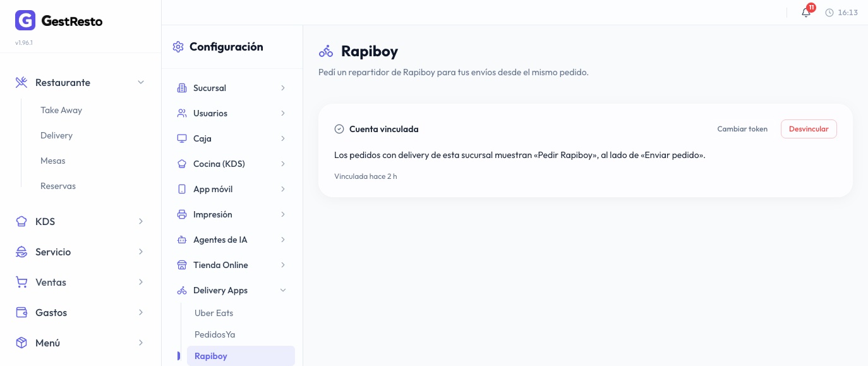The image size is (868, 366).
Task: Click the Rapiboy heading bicycle icon
Action: 326,51
